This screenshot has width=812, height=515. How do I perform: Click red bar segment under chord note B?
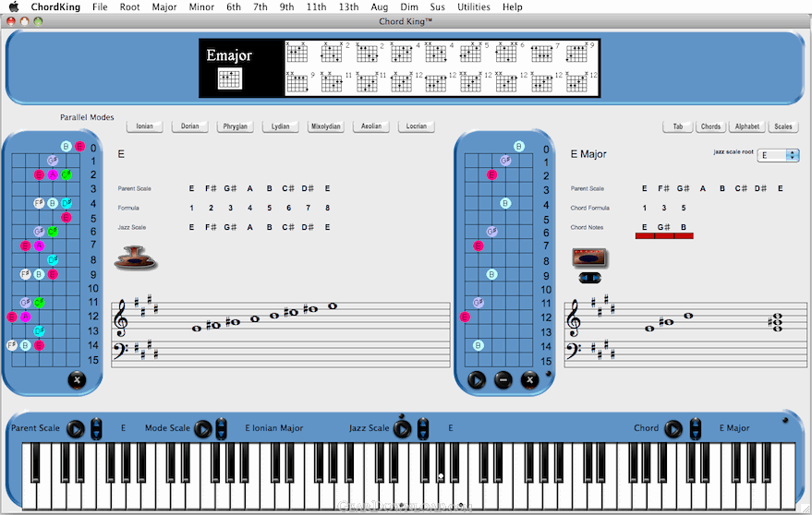point(684,236)
